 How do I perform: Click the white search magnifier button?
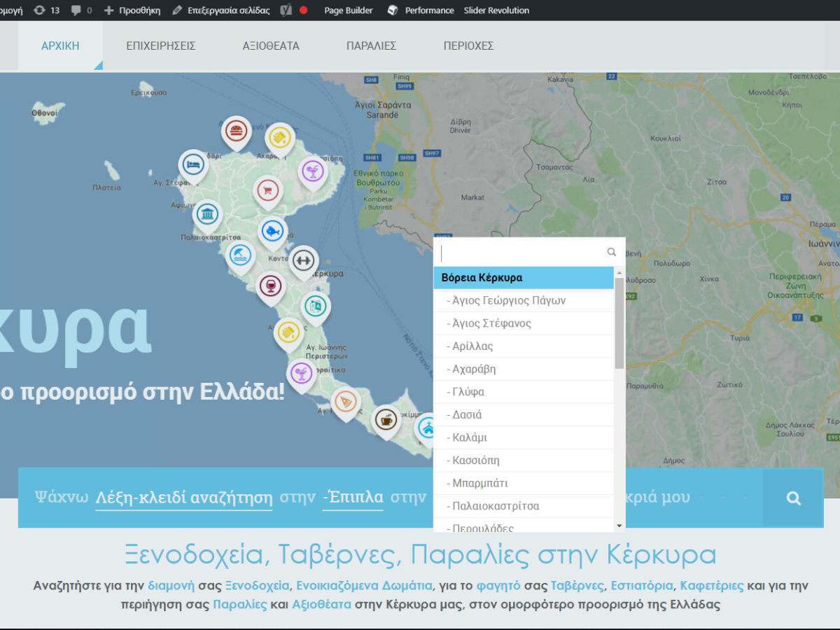coord(793,498)
